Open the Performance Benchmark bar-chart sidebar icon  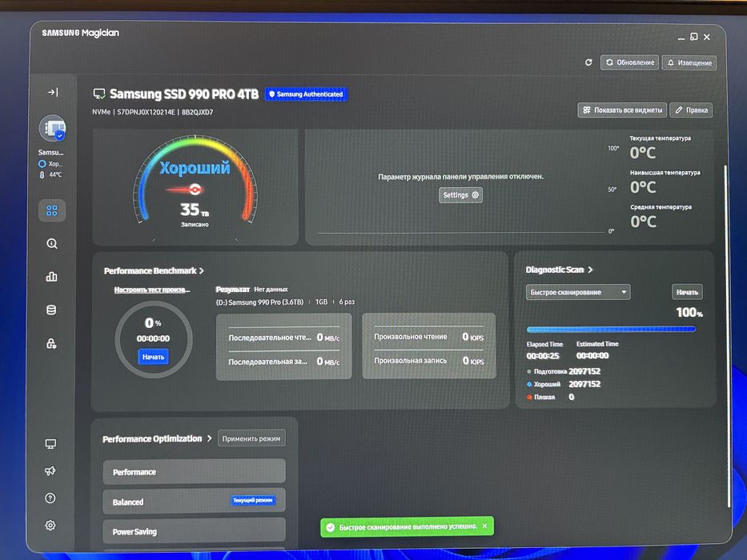(51, 276)
